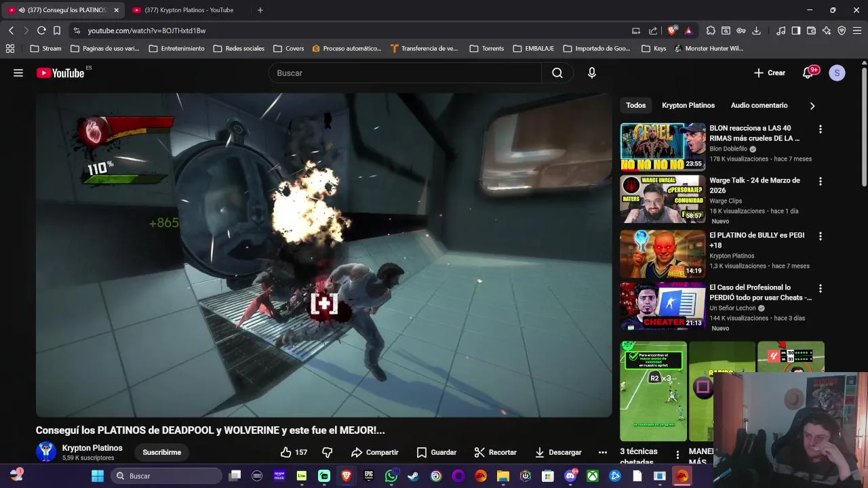Click the browser address bar URL
Viewport: 868px width, 488px height.
tap(146, 30)
